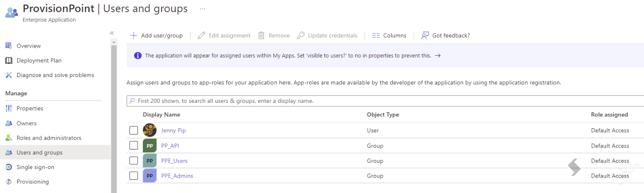
Task: Focus the search users & groups field
Action: point(385,101)
